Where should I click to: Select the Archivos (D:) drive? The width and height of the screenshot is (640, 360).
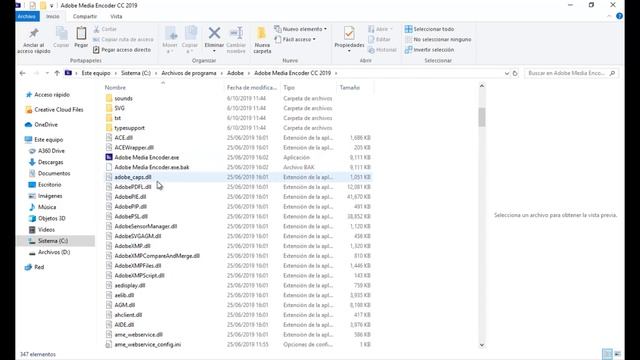(x=49, y=252)
